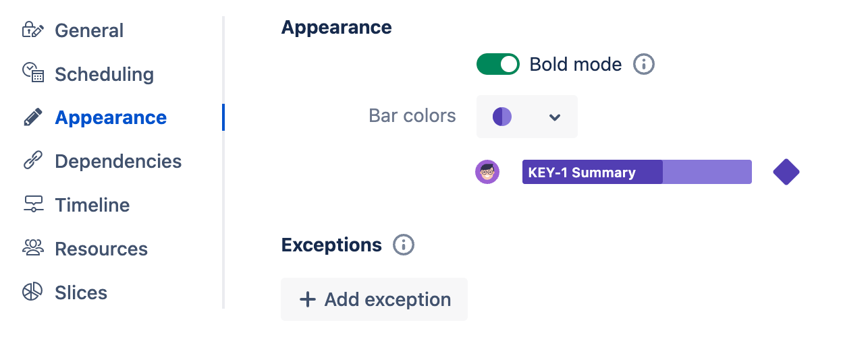Click the purple milestone diamond
868x337 pixels.
point(786,172)
